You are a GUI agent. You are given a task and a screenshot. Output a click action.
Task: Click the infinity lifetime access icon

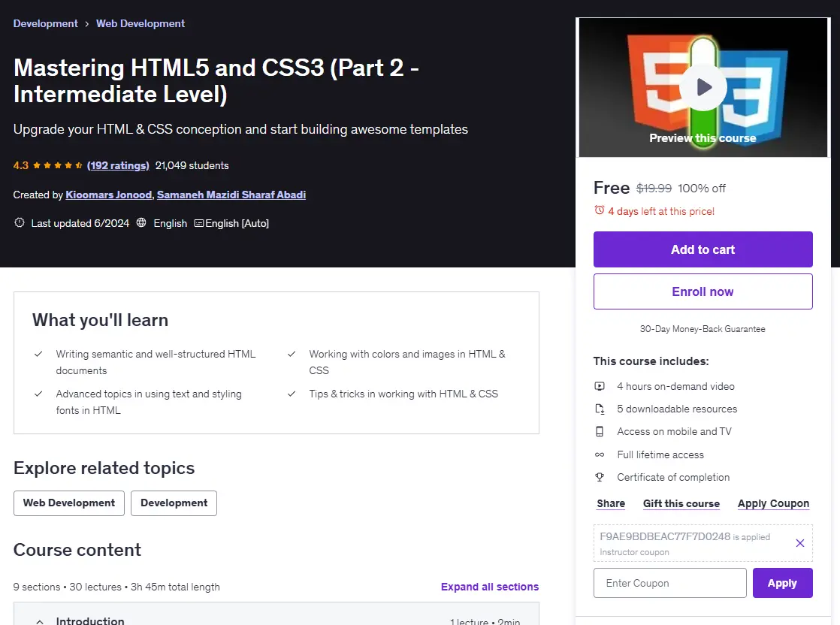(600, 454)
